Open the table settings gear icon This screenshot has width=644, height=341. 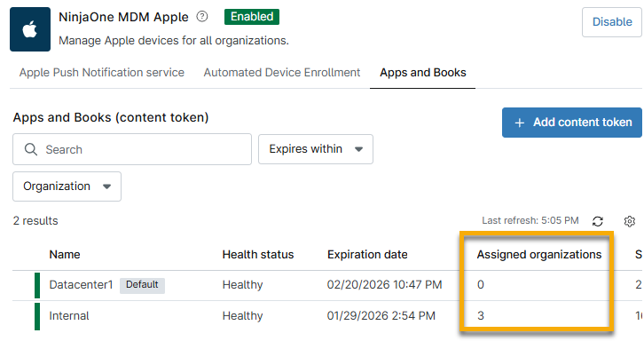[629, 221]
